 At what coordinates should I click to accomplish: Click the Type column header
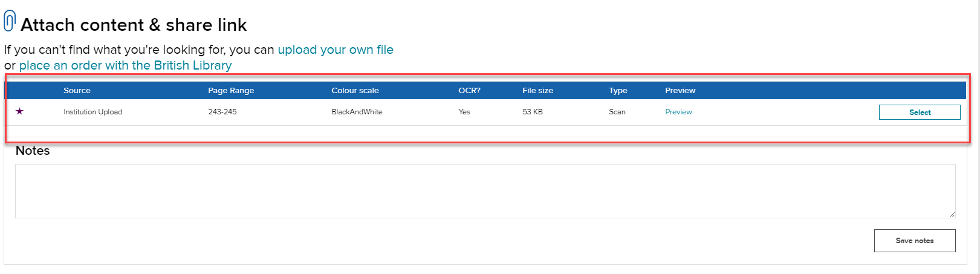coord(618,91)
